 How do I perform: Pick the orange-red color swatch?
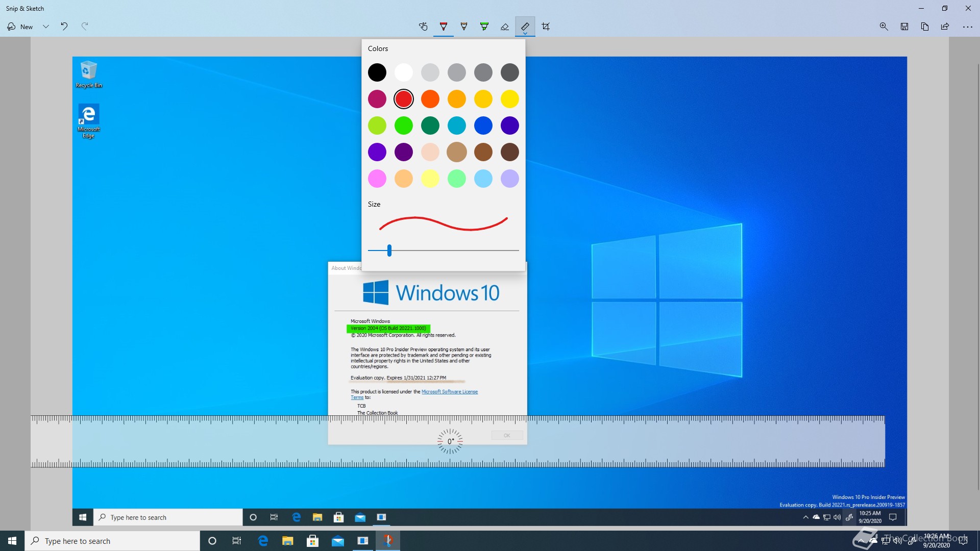[x=430, y=99]
